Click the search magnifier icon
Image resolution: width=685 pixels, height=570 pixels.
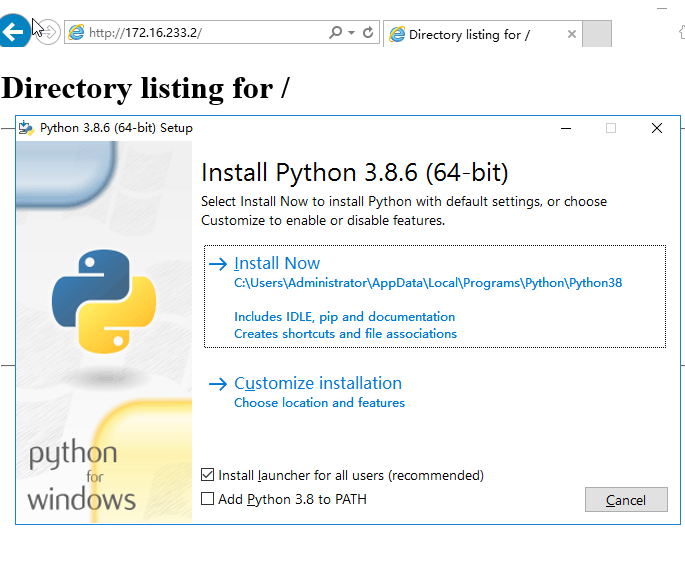[x=336, y=33]
